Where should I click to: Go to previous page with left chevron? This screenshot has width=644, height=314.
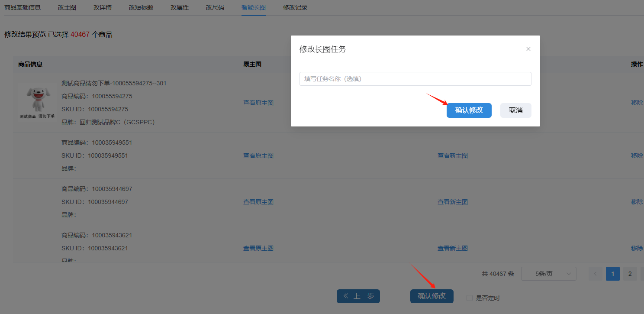[596, 274]
